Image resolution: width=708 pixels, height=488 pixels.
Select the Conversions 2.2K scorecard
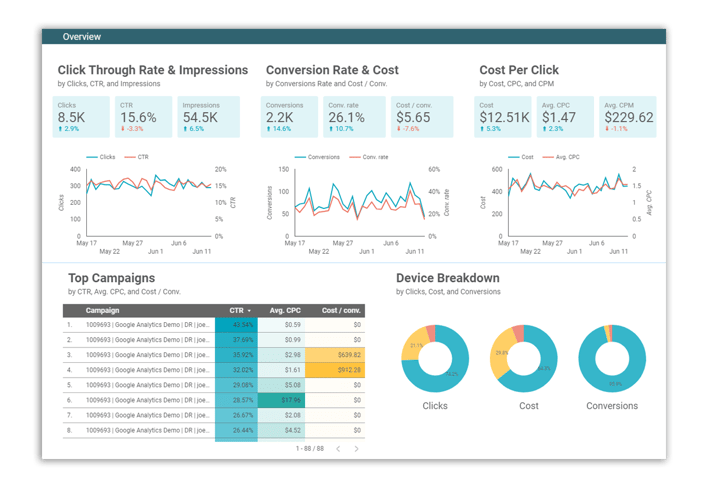click(289, 116)
